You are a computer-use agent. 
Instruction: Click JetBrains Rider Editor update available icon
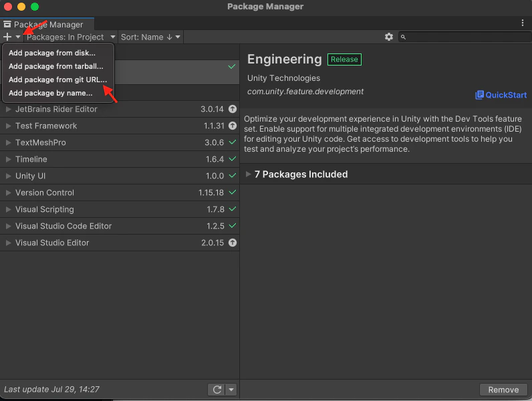(x=233, y=109)
